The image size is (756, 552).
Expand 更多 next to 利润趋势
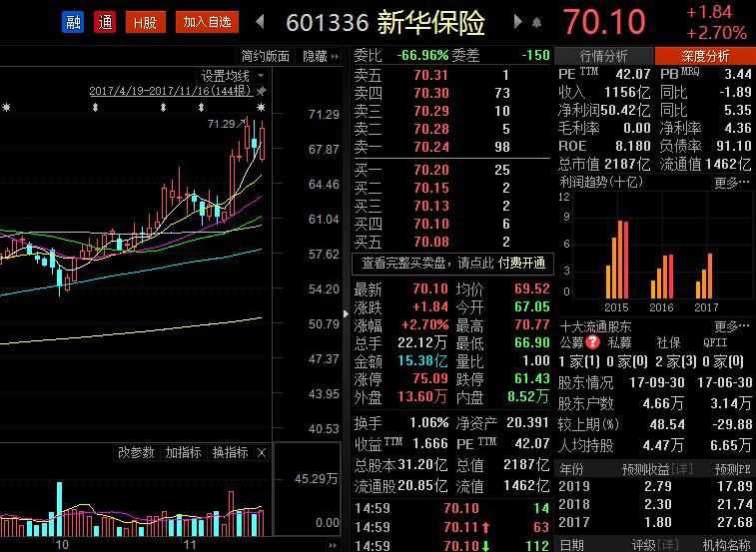732,183
